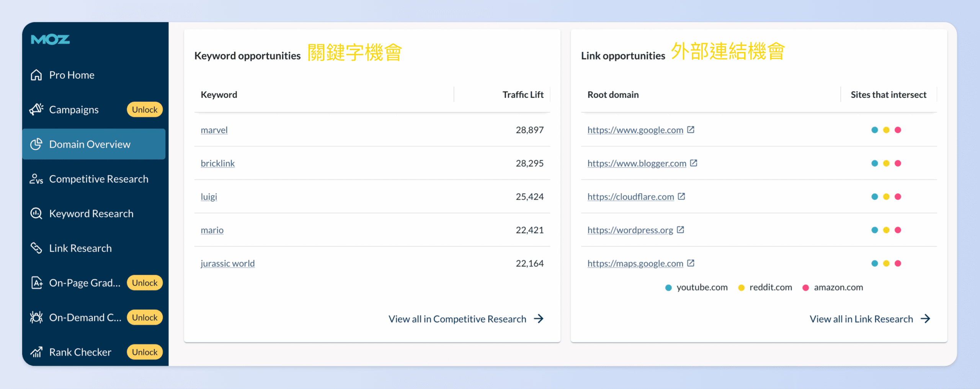
Task: Select Domain Overview in the sidebar menu
Action: click(x=90, y=144)
